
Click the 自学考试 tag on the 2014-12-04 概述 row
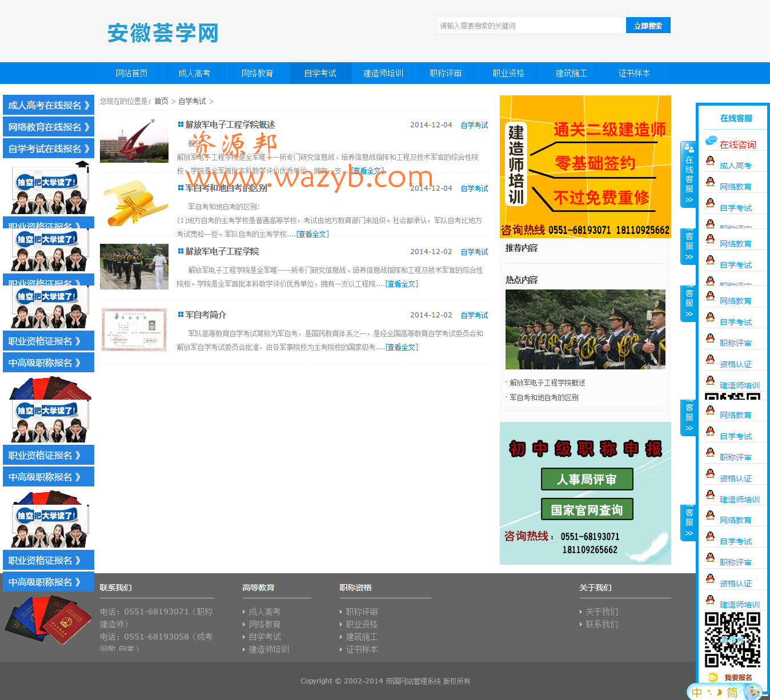pos(474,125)
